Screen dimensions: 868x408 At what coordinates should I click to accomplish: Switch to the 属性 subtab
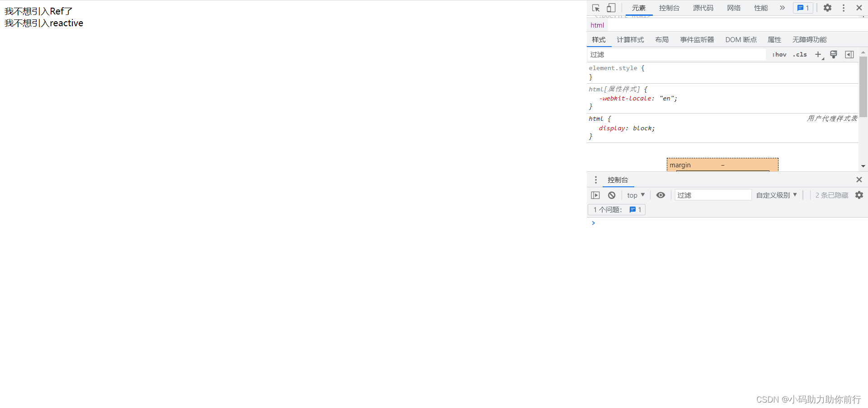pos(774,40)
